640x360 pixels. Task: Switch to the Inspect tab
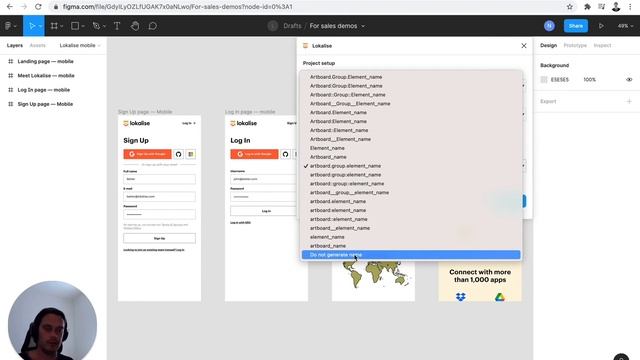602,45
